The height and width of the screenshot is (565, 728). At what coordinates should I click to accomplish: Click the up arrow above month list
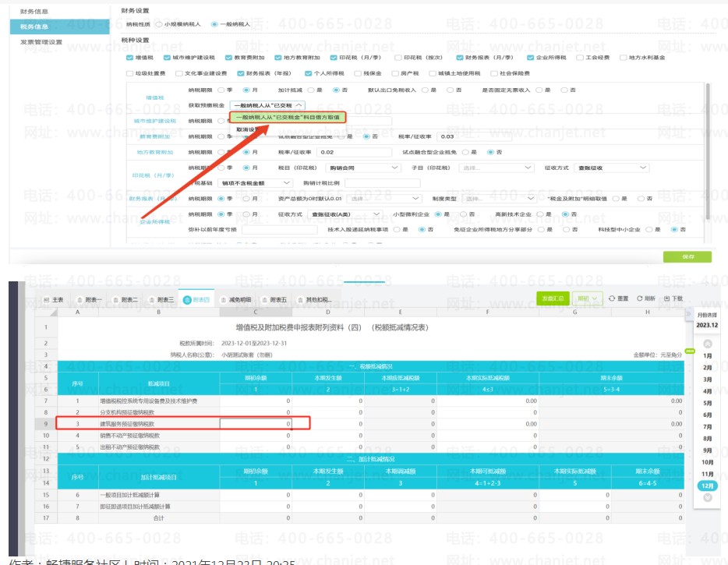point(708,344)
